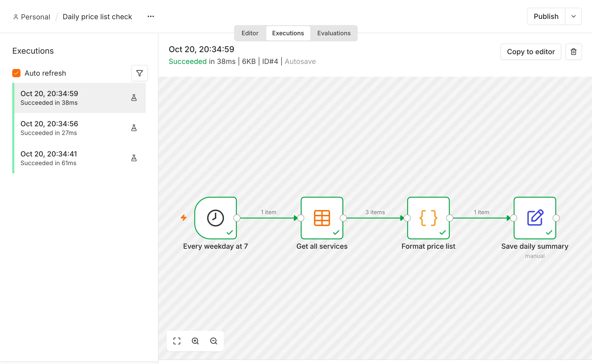
Task: Click the green Succeeded status text
Action: click(188, 62)
